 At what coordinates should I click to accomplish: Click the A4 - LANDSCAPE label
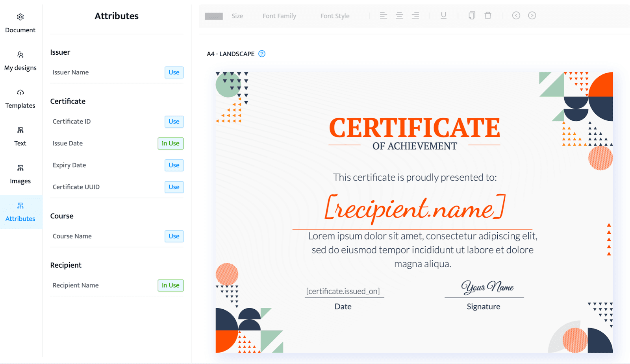click(x=231, y=54)
